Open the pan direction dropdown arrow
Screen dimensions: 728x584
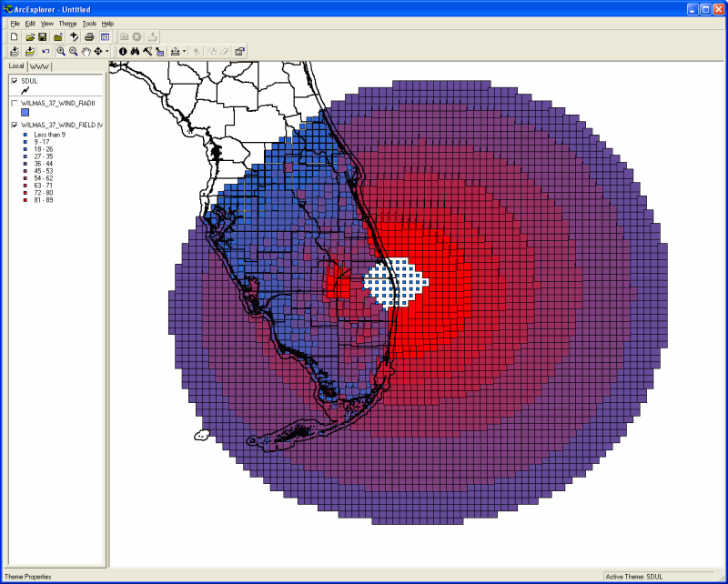coord(107,52)
